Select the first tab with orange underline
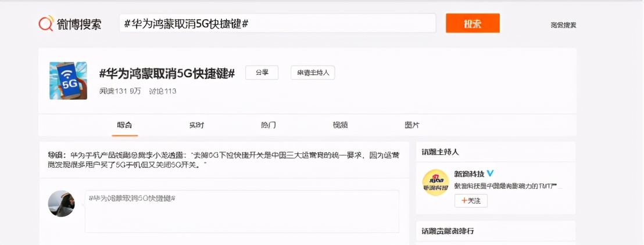 tap(124, 125)
